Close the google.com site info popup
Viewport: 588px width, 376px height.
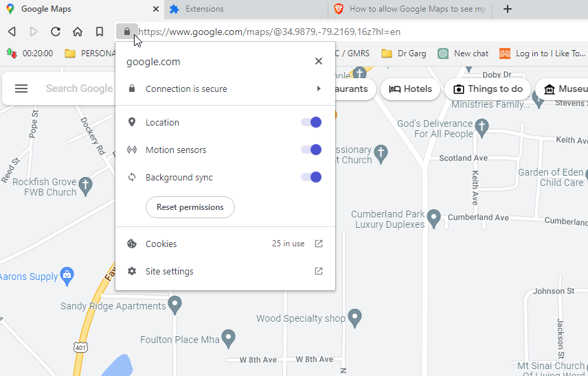click(318, 61)
